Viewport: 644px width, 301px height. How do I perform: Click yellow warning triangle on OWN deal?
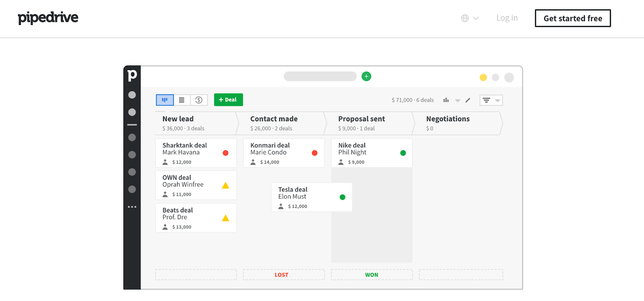pos(225,185)
